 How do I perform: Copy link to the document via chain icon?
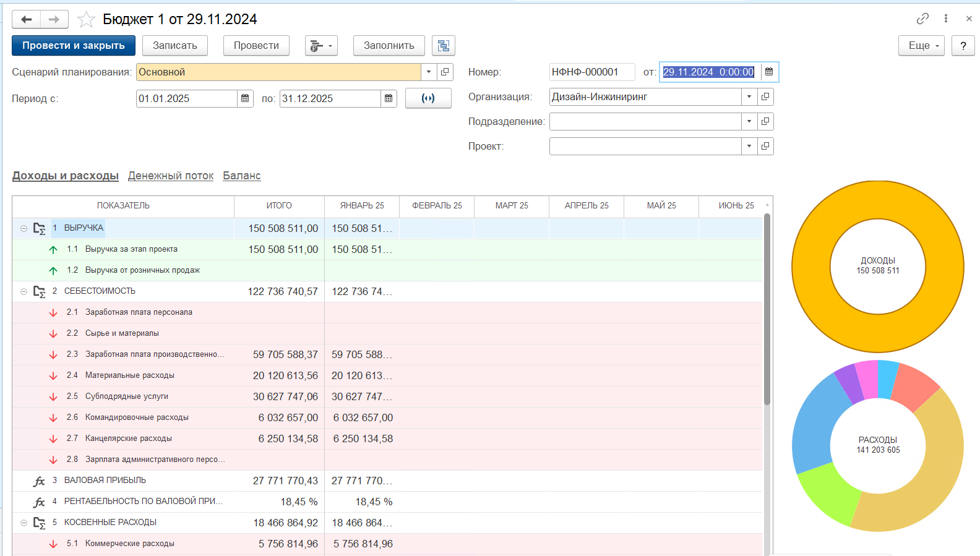922,19
